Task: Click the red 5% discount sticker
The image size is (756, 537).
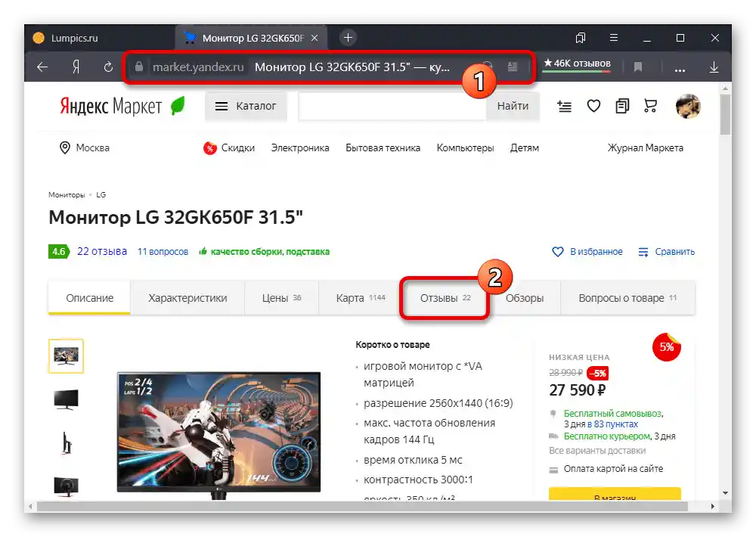Action: (x=666, y=347)
